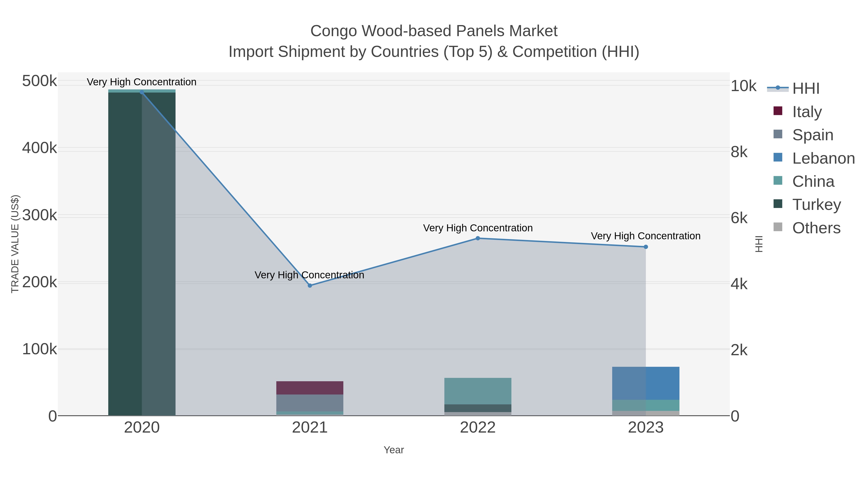This screenshot has height=488, width=868.
Task: Click the 2022 x-axis label
Action: coord(478,428)
